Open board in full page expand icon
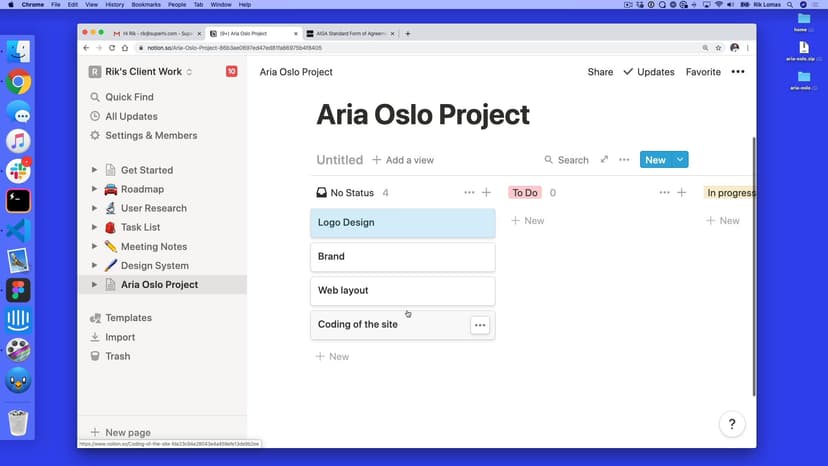This screenshot has height=466, width=828. (x=604, y=160)
